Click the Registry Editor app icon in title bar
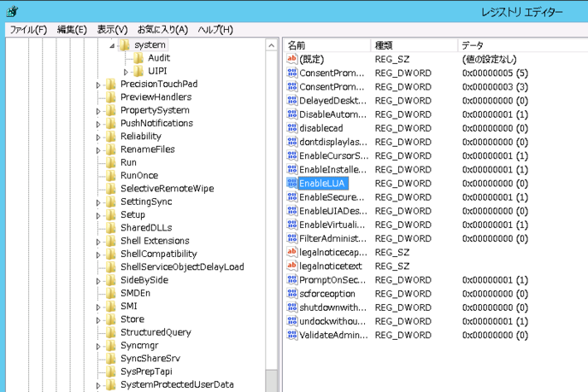The image size is (588, 392). pyautogui.click(x=12, y=11)
